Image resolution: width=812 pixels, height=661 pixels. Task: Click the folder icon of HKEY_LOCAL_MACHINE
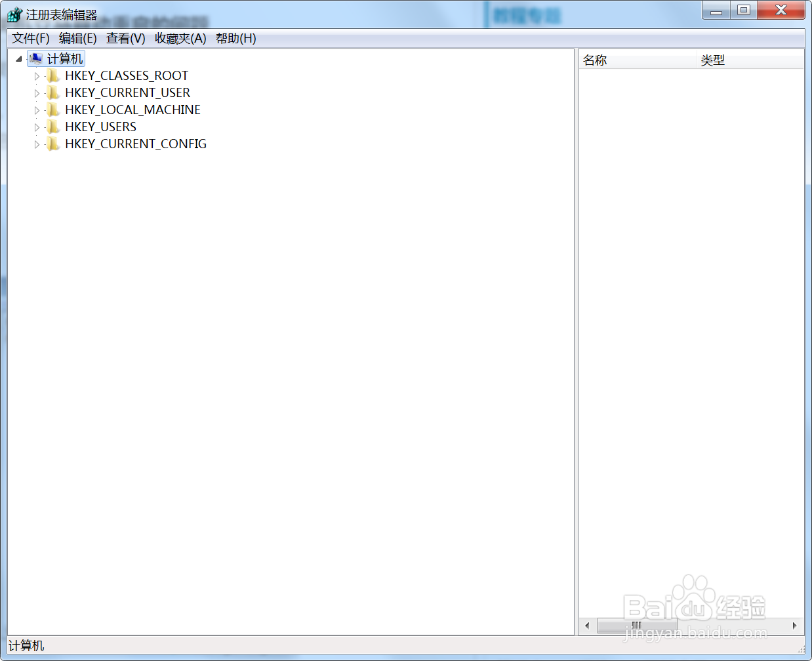click(x=53, y=110)
